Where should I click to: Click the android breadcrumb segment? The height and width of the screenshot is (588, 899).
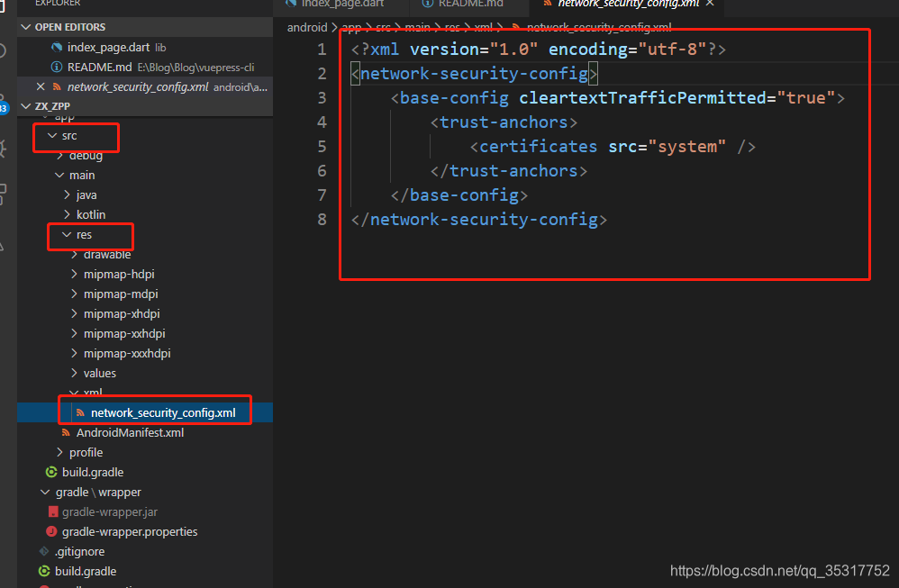[x=307, y=28]
